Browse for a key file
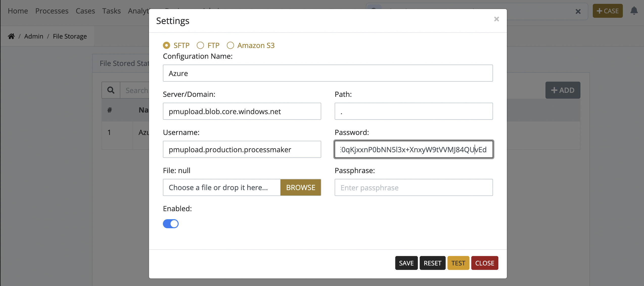Screen dimensions: 644x286 [301, 187]
